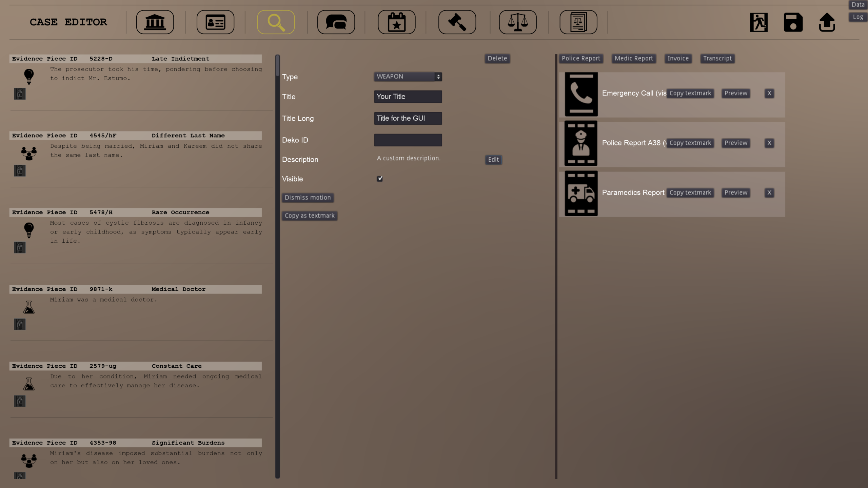Viewport: 868px width, 488px height.
Task: Select evidence header 2579-ug Constant Care
Action: pyautogui.click(x=136, y=366)
